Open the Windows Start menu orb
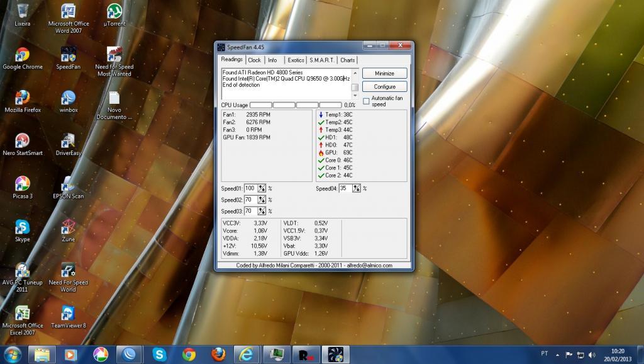Viewport: 644px width, 364px height. click(x=13, y=355)
